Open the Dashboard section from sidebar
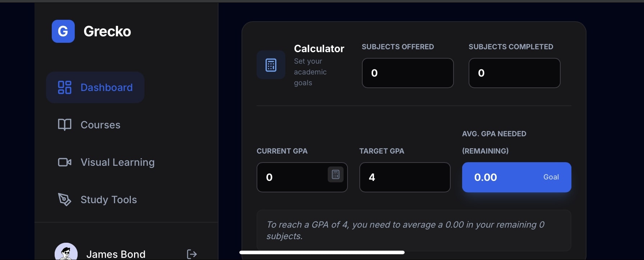This screenshot has width=644, height=260. [x=106, y=87]
